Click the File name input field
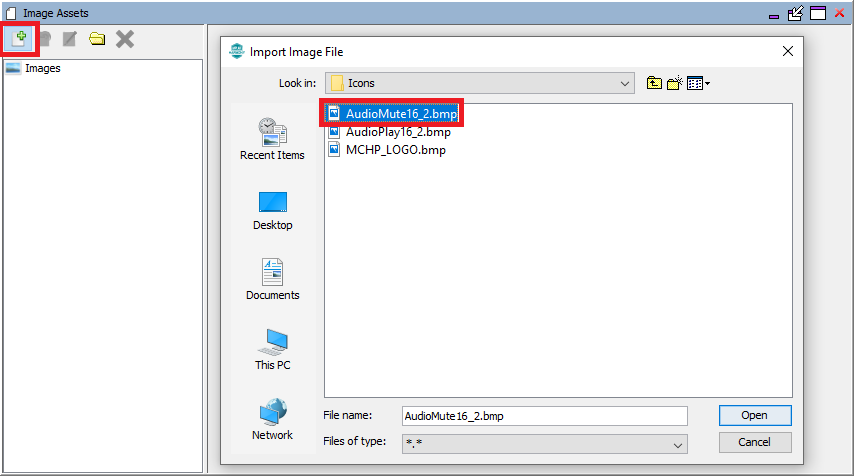Viewport: 854px width, 476px height. click(x=545, y=416)
